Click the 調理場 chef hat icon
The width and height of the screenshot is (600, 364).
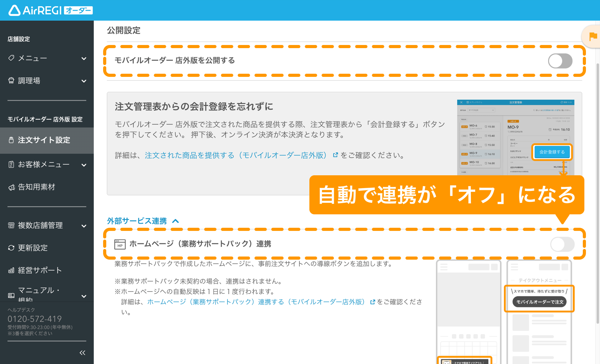click(x=11, y=81)
